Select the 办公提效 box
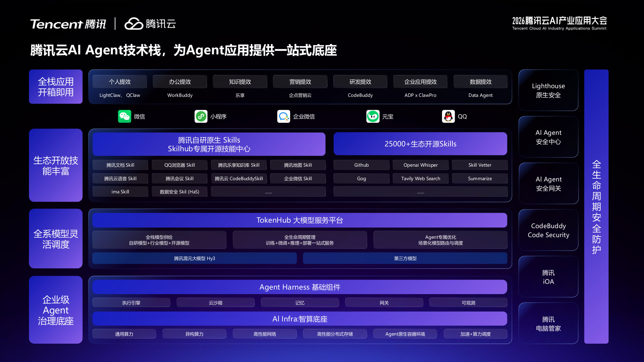644x362 pixels. (180, 82)
